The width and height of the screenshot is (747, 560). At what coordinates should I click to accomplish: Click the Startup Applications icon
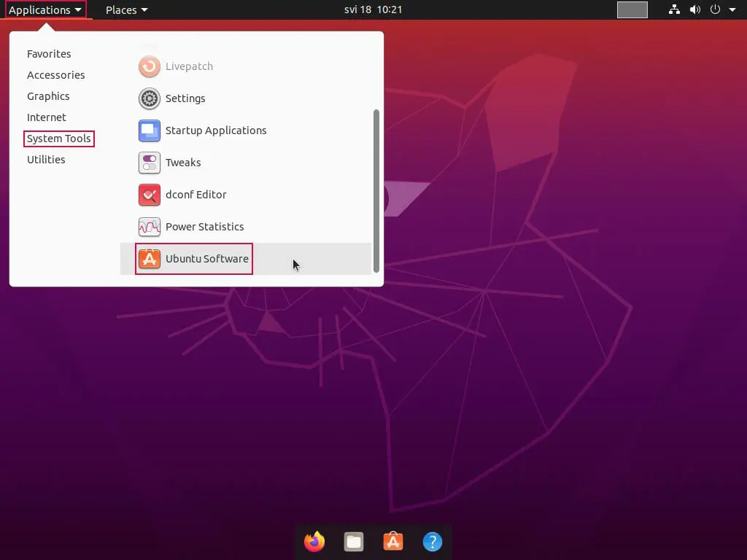tap(149, 131)
